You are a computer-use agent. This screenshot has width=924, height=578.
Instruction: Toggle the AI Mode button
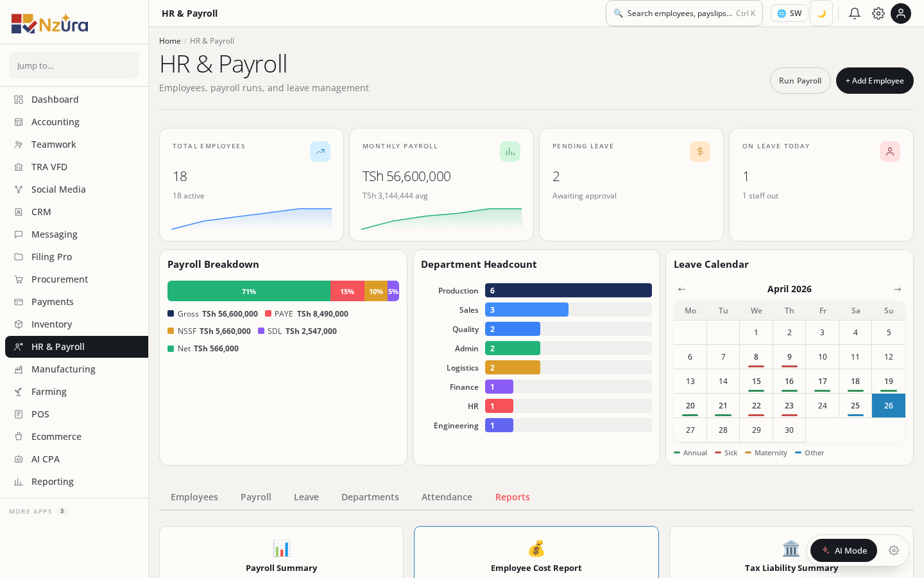(x=844, y=550)
